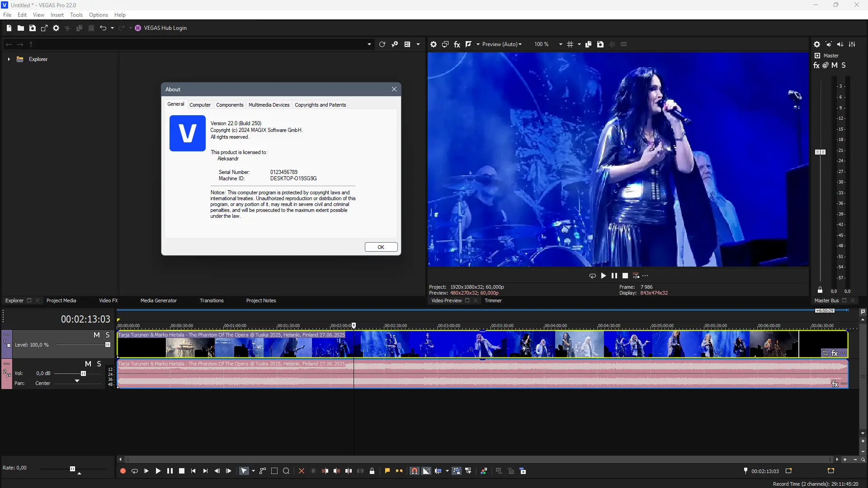Open the Tools menu

[x=76, y=15]
